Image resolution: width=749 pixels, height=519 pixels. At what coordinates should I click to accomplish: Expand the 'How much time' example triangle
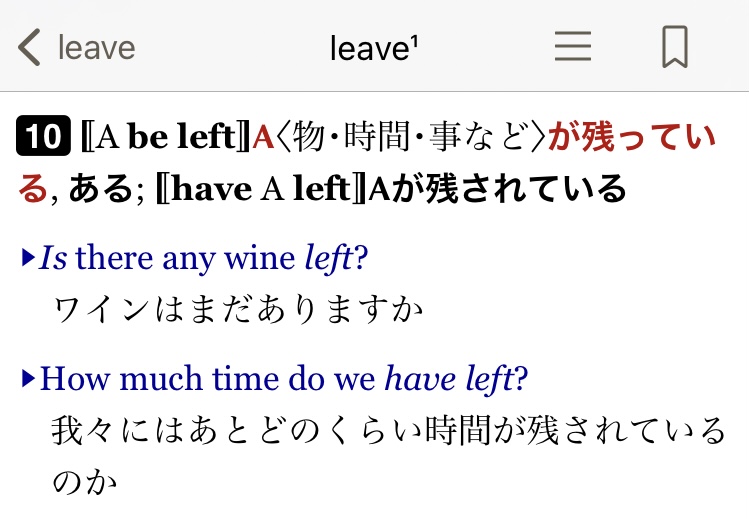(28, 378)
